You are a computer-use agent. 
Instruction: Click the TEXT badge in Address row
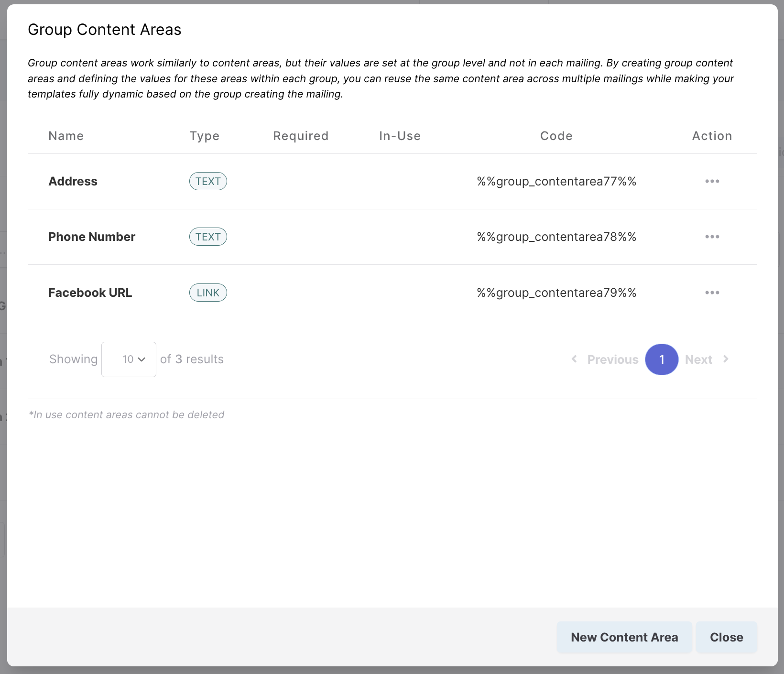(x=208, y=181)
